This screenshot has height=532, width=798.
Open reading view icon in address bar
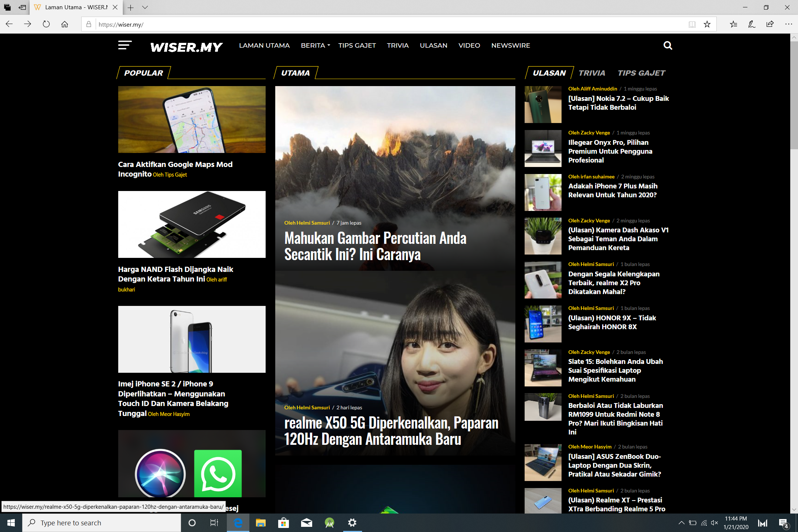click(692, 24)
